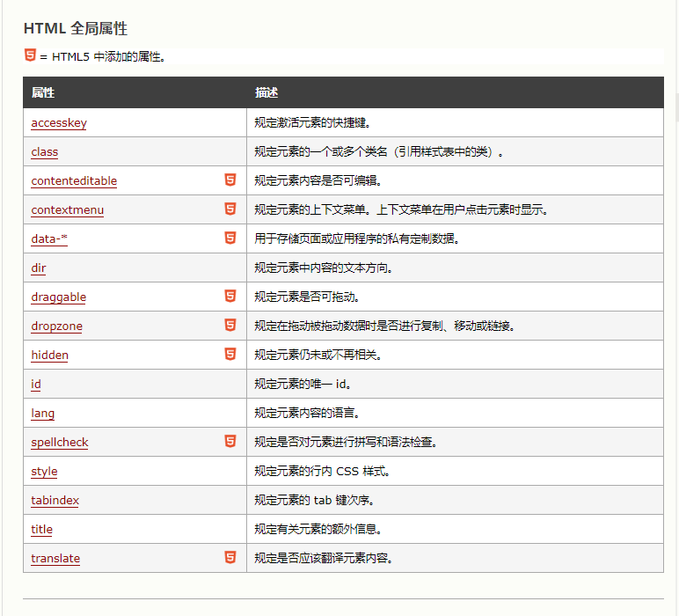Open the tabindex attribute link
Screen dimensions: 679x616
click(55, 501)
